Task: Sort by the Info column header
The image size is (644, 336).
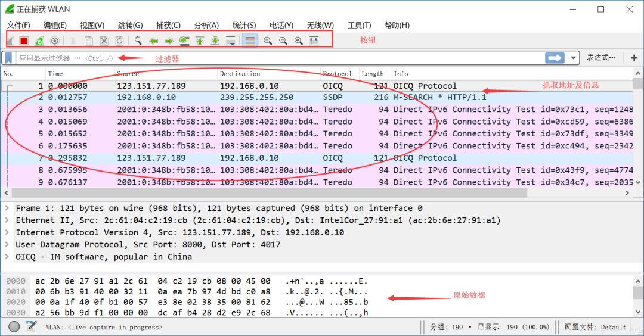Action: (x=512, y=74)
